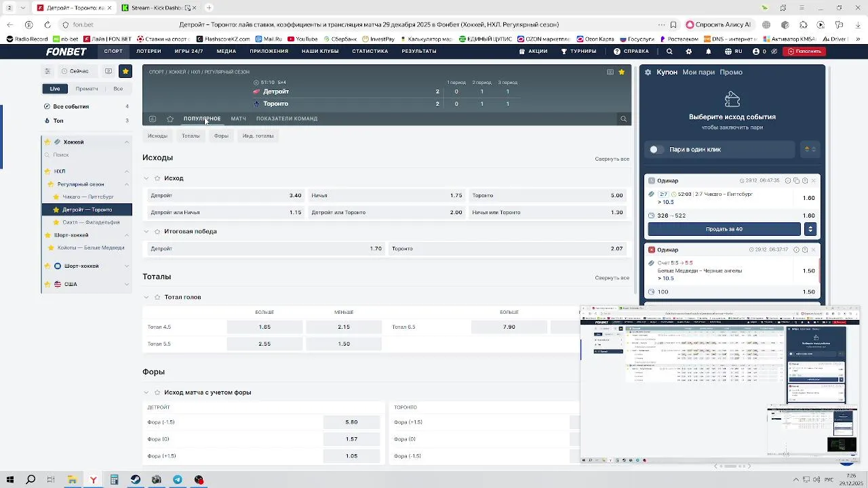Viewport: 868px width, 488px height.
Task: Collapse the Исход матча с учетом форы chevron
Action: click(x=146, y=392)
